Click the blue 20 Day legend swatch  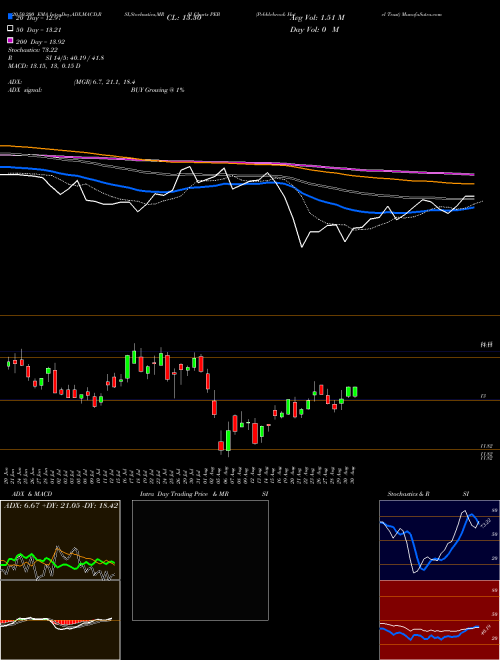pos(10,17)
